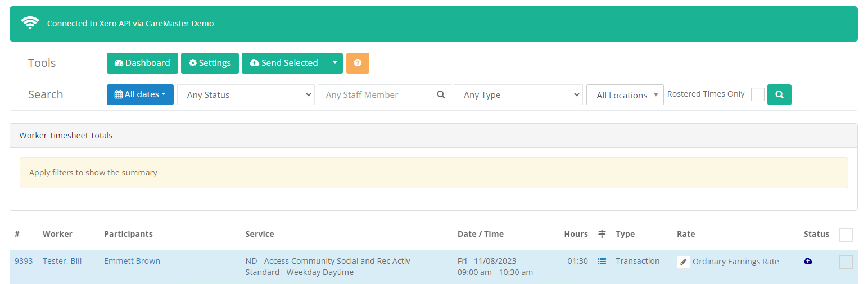Click the magnifier inside Any Staff Member field

coord(441,94)
